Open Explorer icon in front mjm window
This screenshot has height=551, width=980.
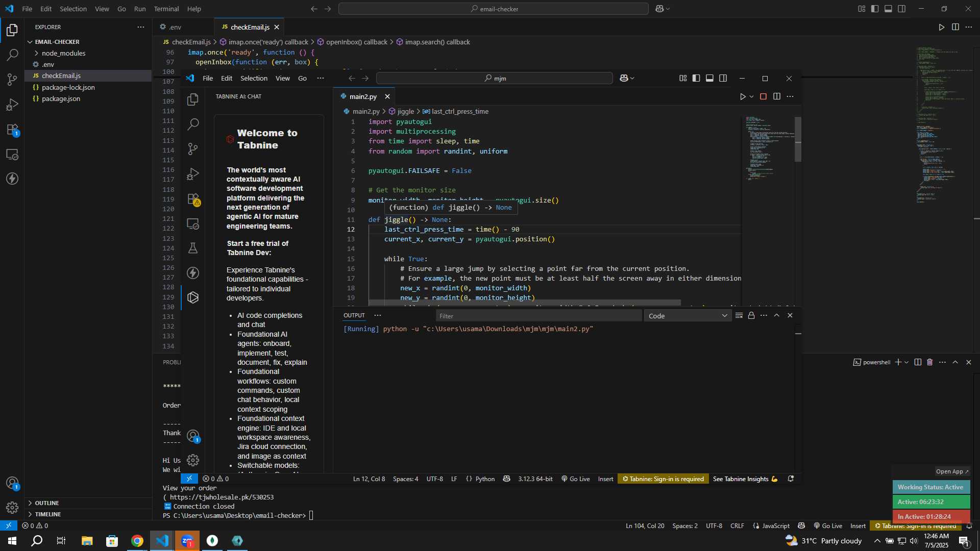tap(193, 99)
